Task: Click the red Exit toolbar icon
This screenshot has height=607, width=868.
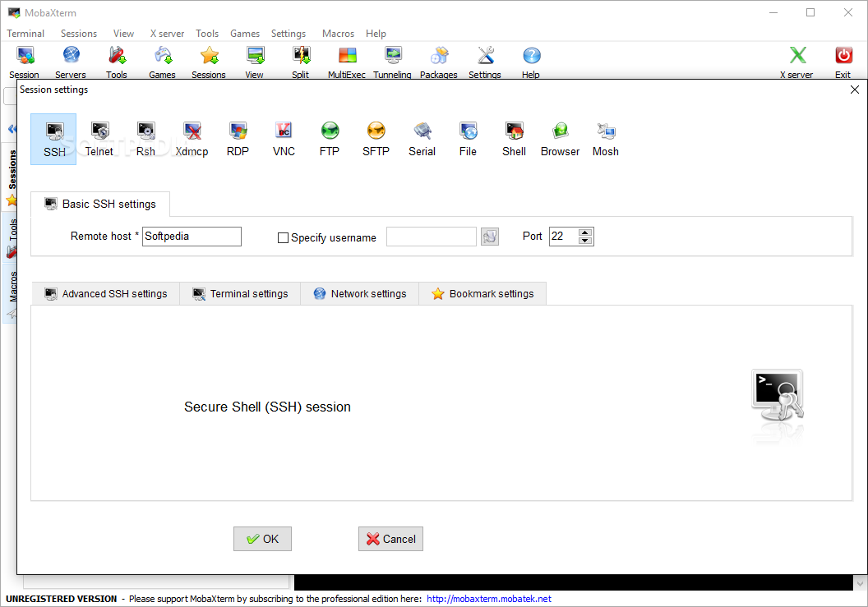Action: [x=843, y=62]
